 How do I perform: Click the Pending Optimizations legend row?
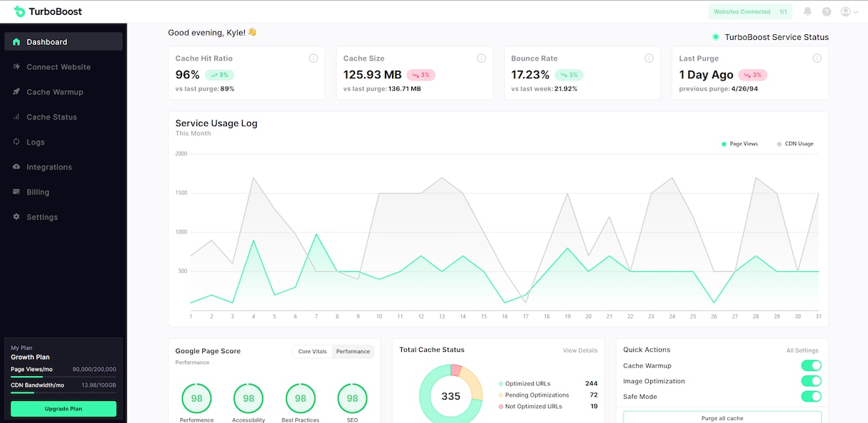point(548,395)
